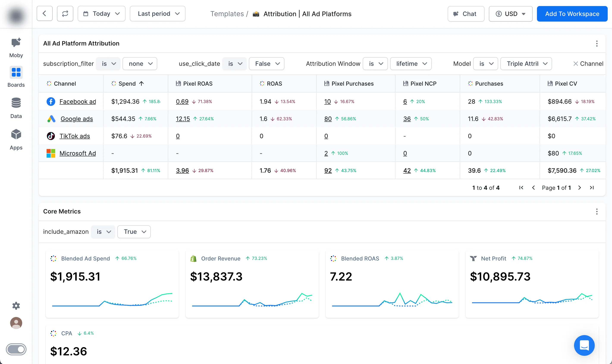Screen dimensions: 612x364
Task: Click the refresh arrows icon in toolbar
Action: click(x=65, y=14)
